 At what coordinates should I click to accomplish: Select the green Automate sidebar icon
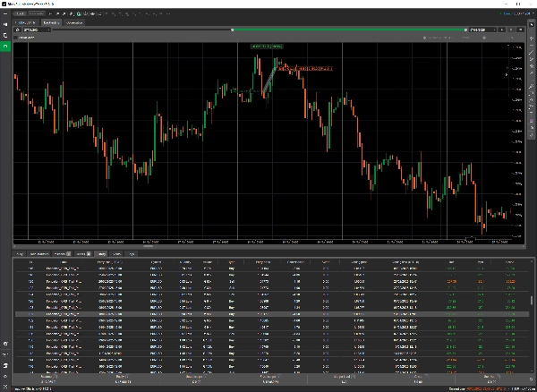(x=5, y=46)
